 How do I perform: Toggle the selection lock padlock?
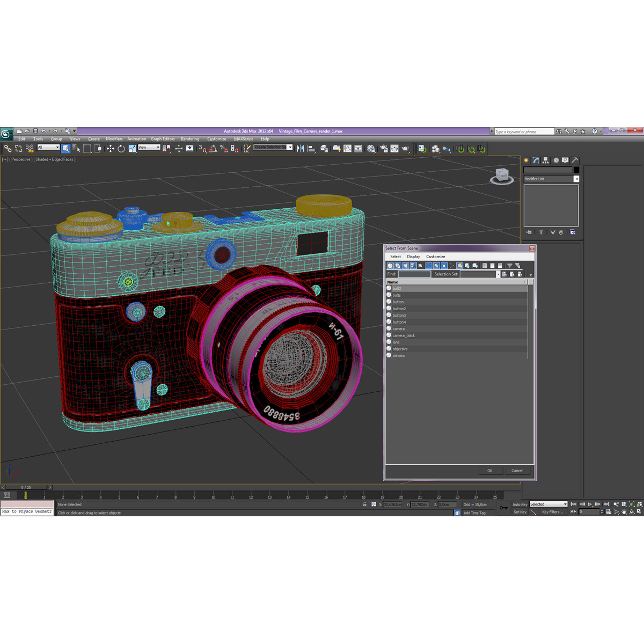coord(365,504)
